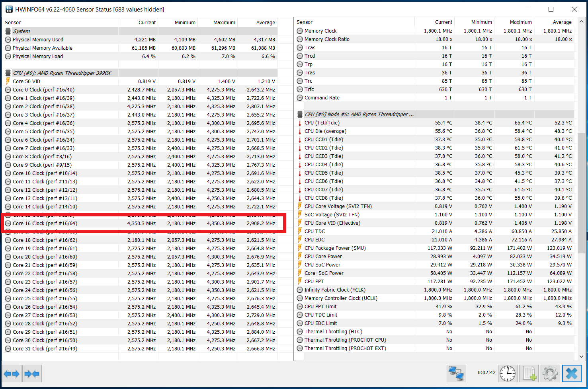This screenshot has height=389, width=588.
Task: Click the lightning icon beside CPU Package Power
Action: [300, 248]
